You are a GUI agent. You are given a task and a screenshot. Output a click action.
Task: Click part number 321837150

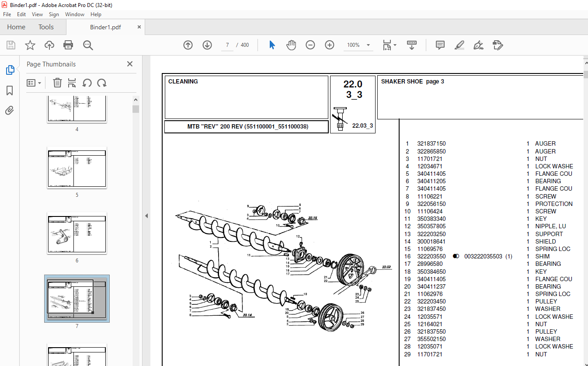tap(431, 143)
